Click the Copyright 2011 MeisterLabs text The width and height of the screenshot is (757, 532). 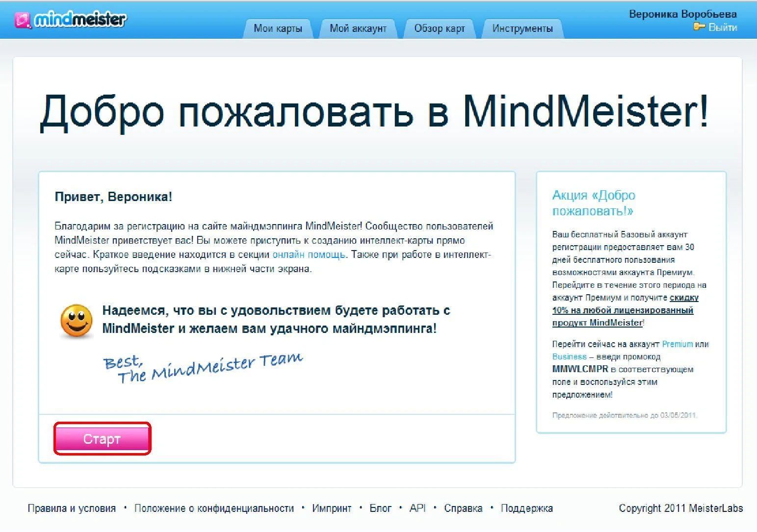(681, 508)
